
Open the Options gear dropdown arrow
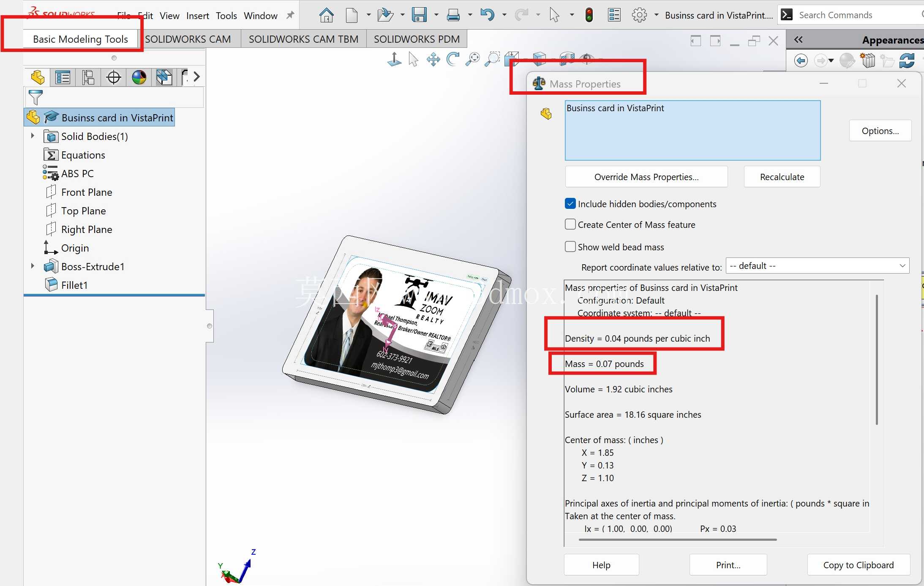tap(656, 15)
